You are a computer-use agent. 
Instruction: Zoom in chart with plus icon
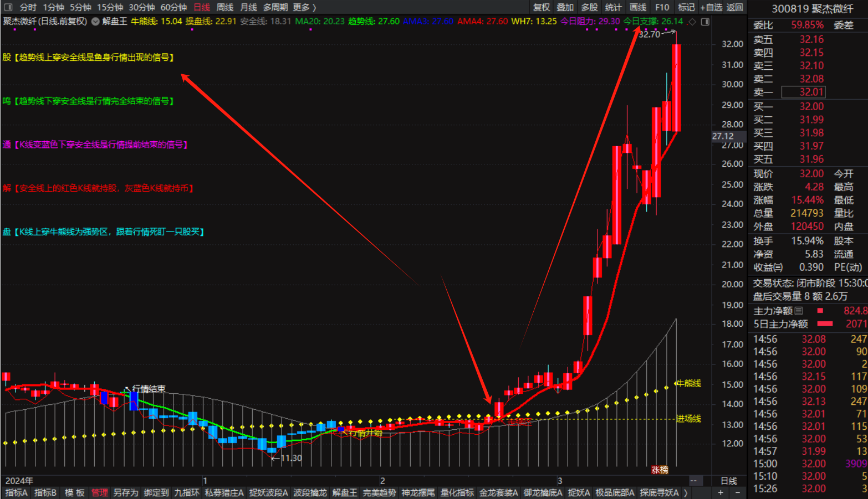(721, 492)
